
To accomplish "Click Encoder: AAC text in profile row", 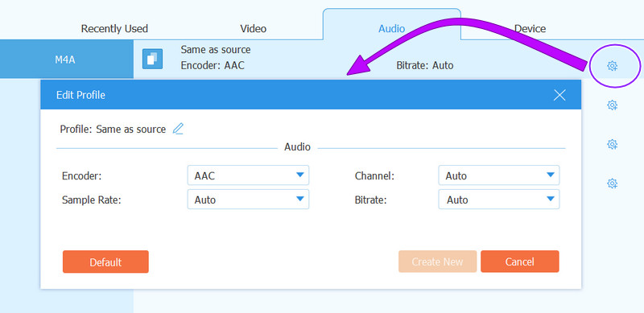I will [x=213, y=65].
